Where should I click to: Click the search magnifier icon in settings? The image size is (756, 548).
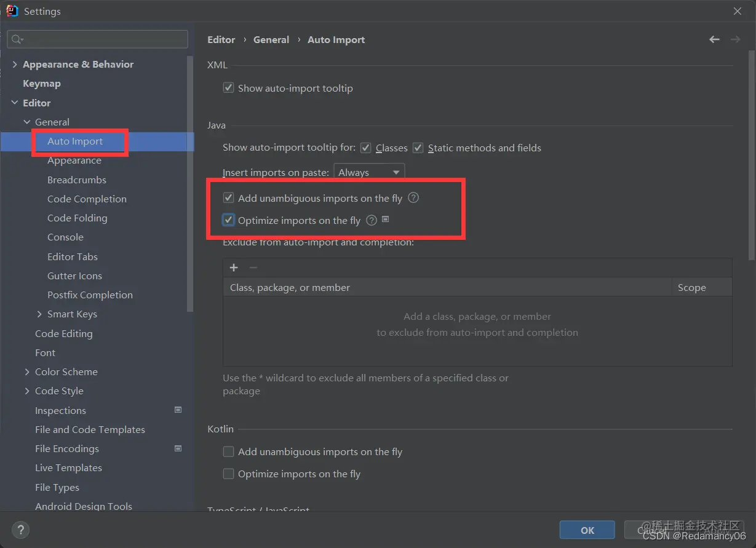pyautogui.click(x=17, y=39)
